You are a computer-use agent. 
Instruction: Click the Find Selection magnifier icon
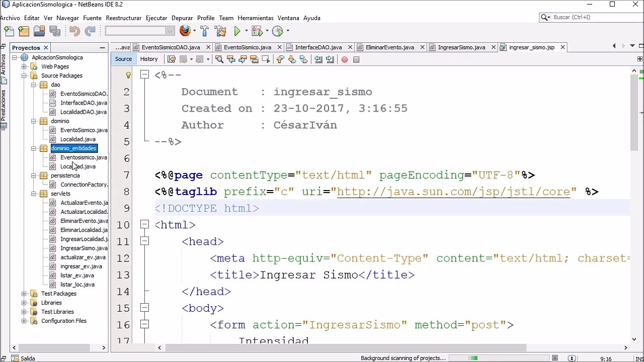tap(219, 59)
